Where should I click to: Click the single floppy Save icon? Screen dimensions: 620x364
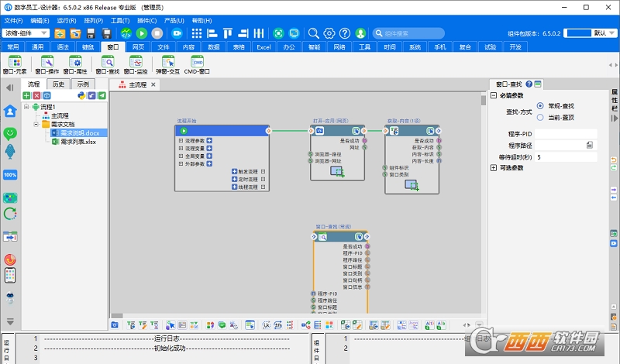(x=91, y=33)
